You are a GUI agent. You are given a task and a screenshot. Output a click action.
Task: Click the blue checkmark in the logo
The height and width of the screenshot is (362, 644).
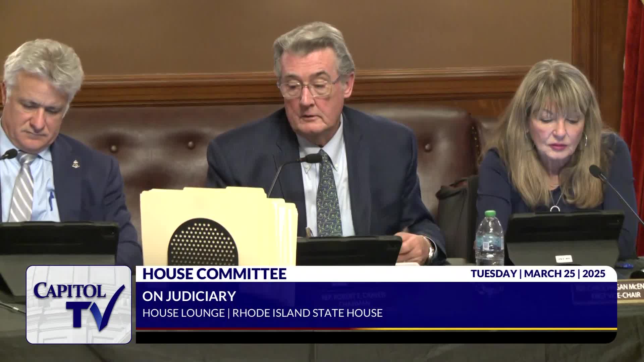(x=112, y=307)
